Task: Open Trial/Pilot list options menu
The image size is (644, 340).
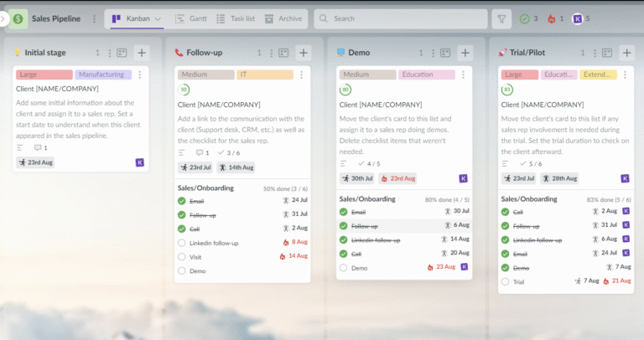Action: [x=595, y=53]
